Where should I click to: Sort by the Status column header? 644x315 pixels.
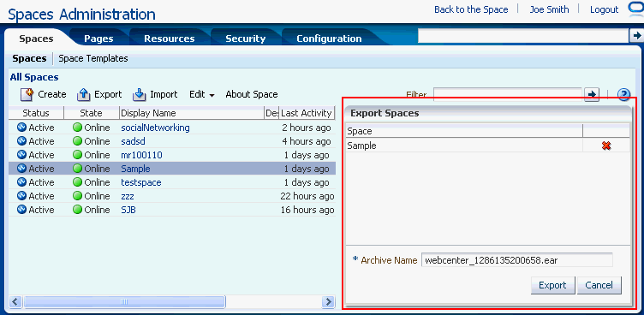click(x=36, y=113)
